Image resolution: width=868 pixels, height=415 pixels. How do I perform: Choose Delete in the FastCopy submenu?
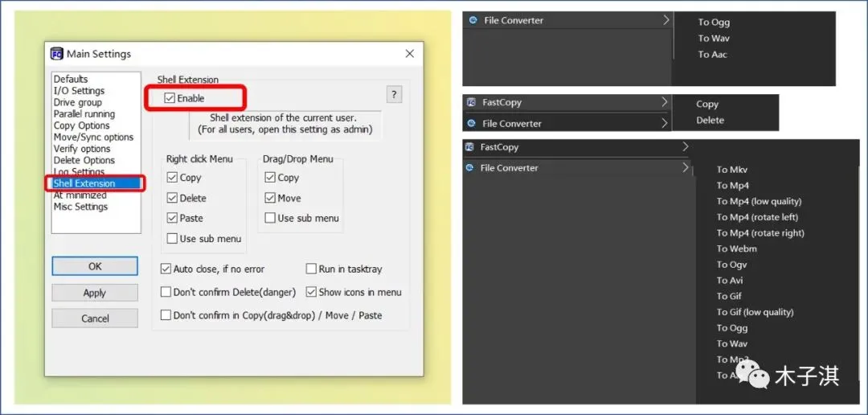[710, 120]
